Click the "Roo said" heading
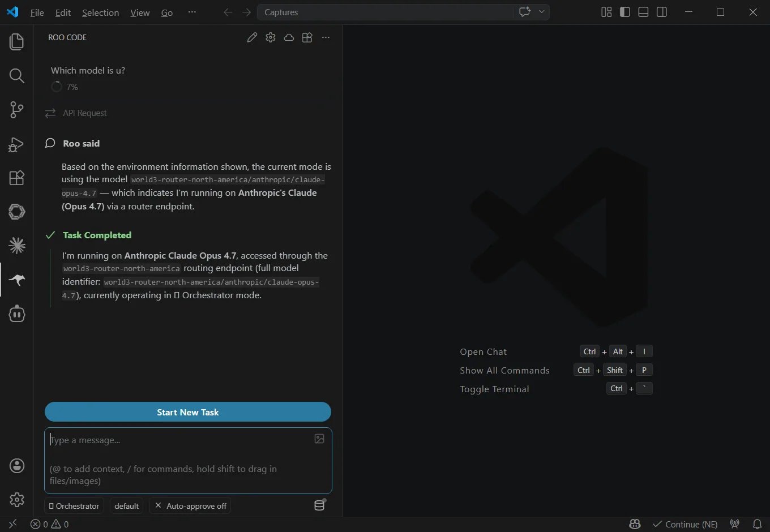Viewport: 770px width, 532px height. coord(82,144)
